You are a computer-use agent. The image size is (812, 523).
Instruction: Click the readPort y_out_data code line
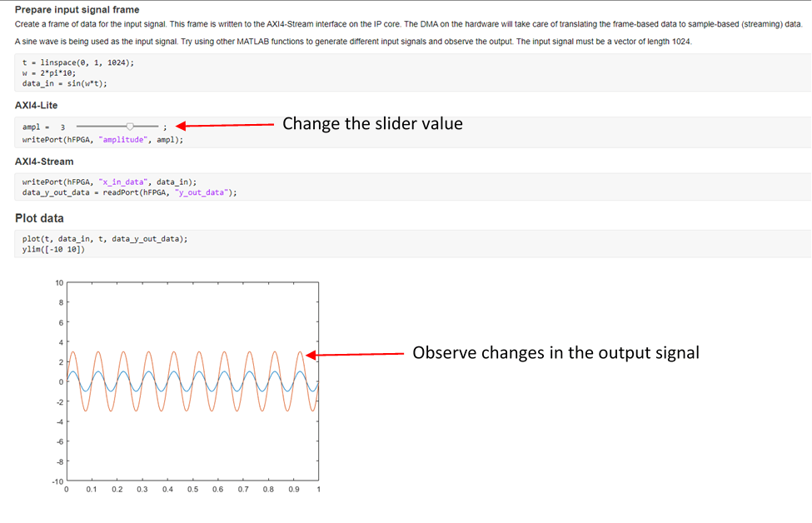[129, 192]
